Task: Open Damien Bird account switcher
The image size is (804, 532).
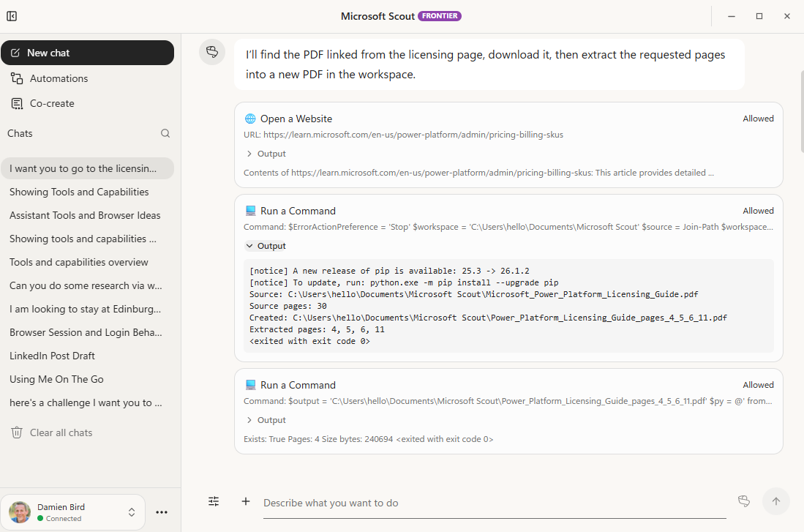Action: coord(73,512)
